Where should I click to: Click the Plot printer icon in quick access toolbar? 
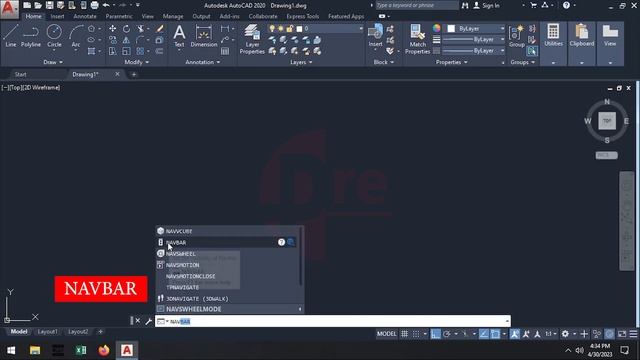94,5
